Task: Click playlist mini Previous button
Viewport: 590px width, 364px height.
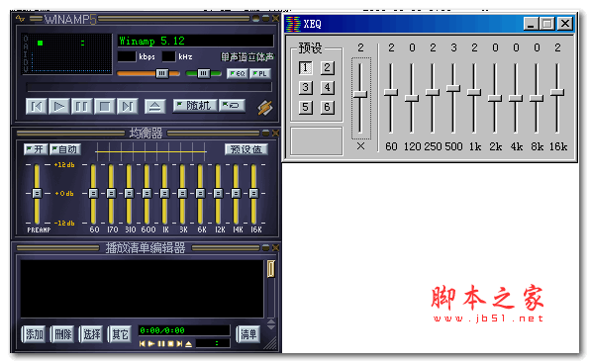Action: (143, 343)
